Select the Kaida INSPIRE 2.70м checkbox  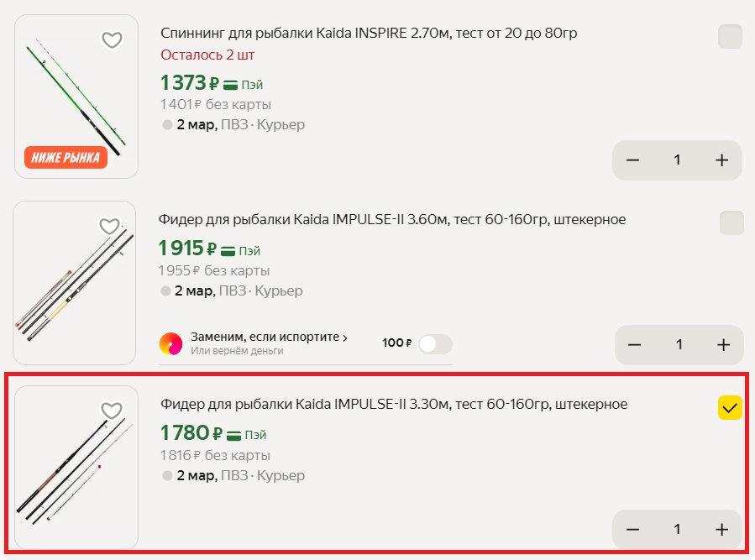point(731,37)
